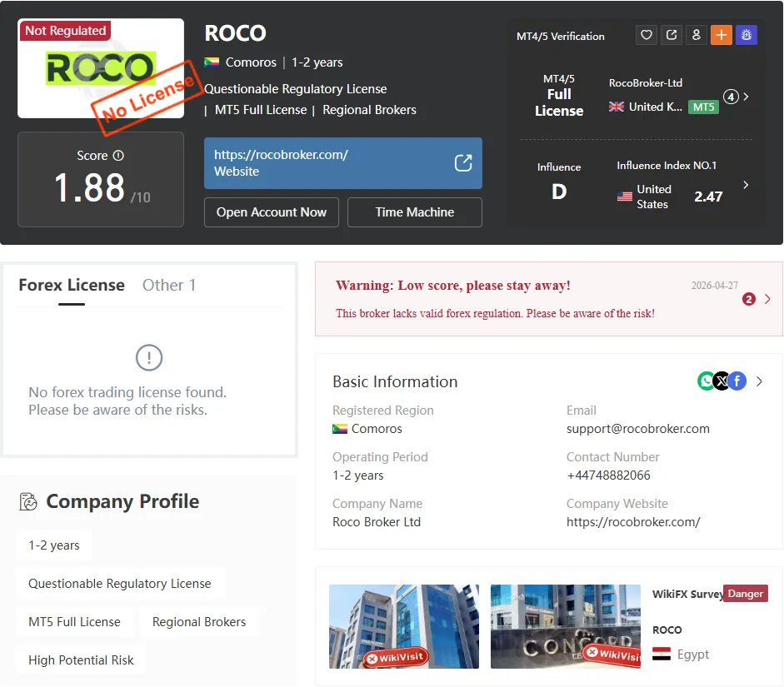This screenshot has height=687, width=784.
Task: Click the warning headline text
Action: click(453, 286)
